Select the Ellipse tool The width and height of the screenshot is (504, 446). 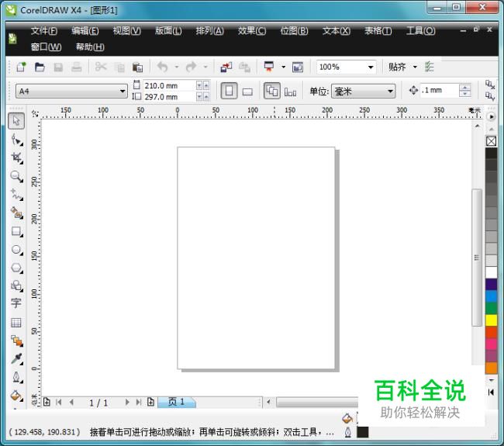[16, 250]
